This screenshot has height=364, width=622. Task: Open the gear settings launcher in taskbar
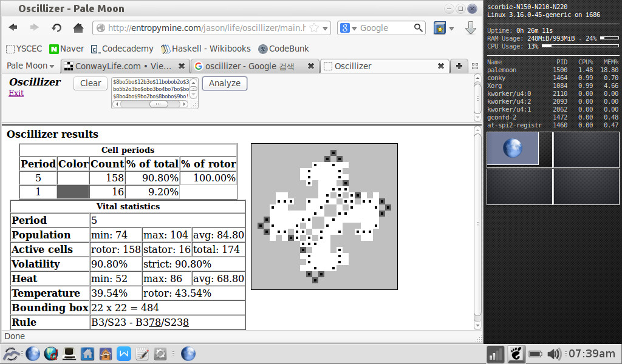click(160, 354)
